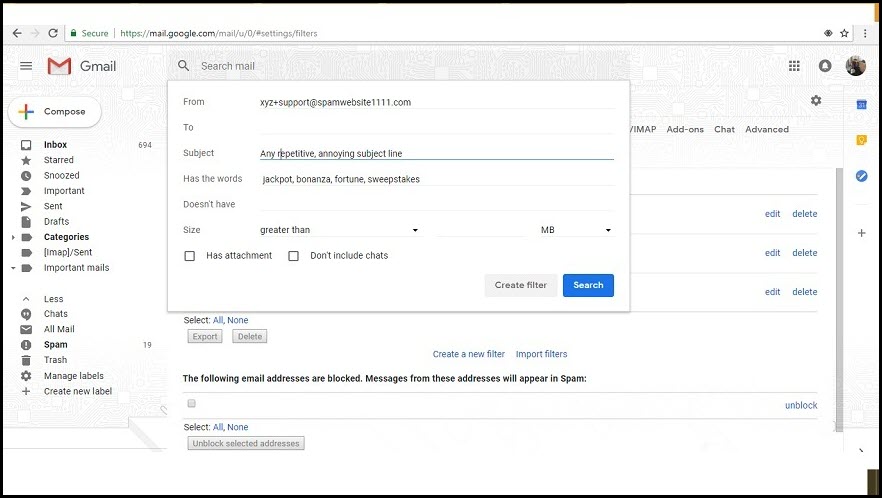Tick the Don't include chats checkbox
The width and height of the screenshot is (882, 498).
tap(293, 256)
